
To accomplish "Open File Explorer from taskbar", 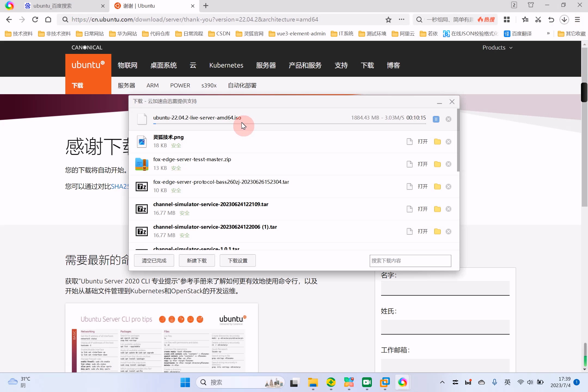I will click(x=313, y=382).
